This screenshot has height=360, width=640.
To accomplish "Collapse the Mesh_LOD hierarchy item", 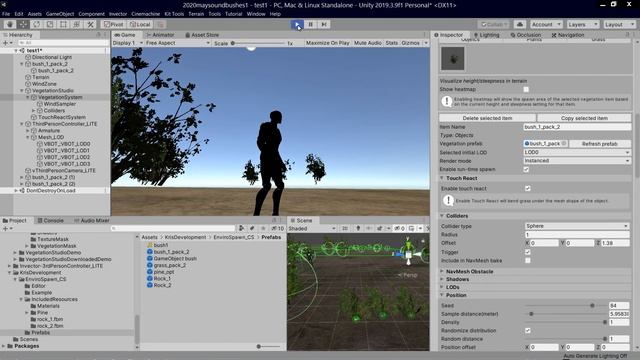I will 28,137.
